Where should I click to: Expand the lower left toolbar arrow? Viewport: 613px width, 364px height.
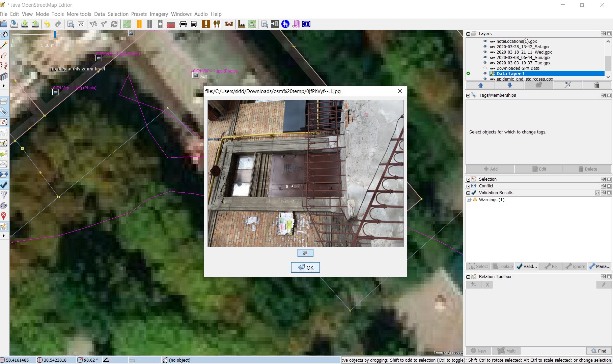pos(4,236)
